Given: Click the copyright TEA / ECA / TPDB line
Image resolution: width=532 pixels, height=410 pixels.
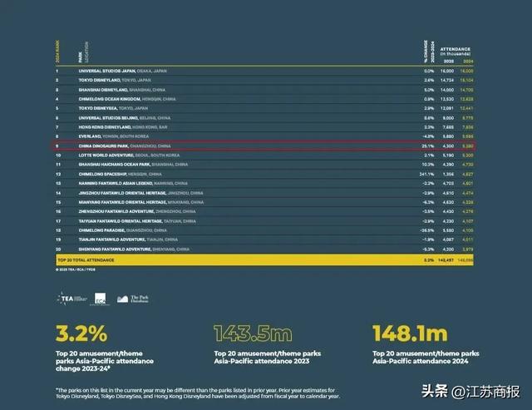Looking at the screenshot, I should 76,269.
